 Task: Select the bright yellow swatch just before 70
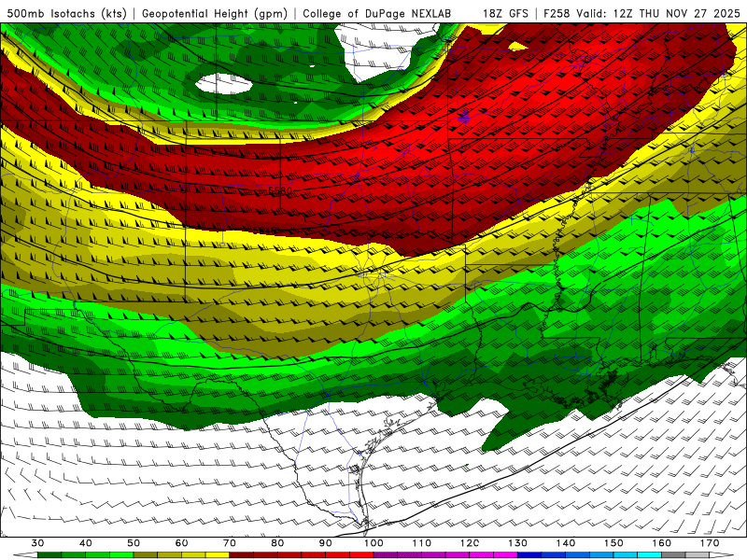pyautogui.click(x=218, y=555)
